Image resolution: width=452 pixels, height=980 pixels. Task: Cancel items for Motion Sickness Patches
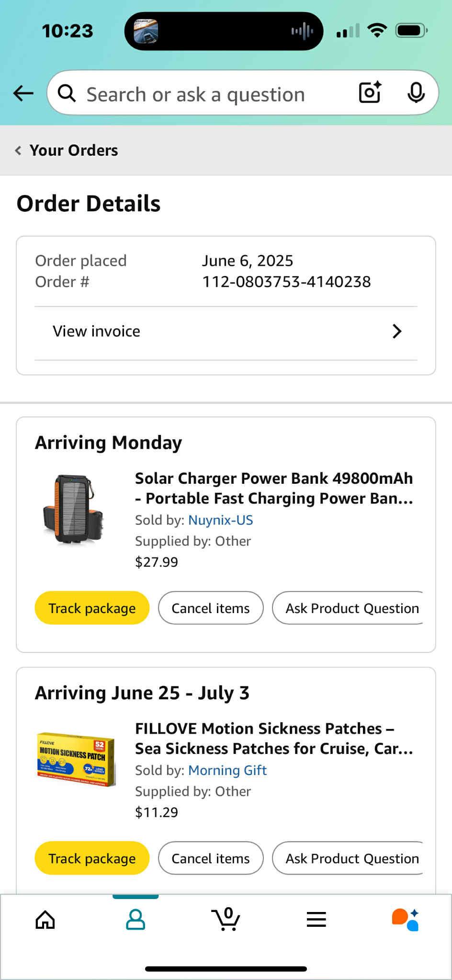pyautogui.click(x=211, y=858)
